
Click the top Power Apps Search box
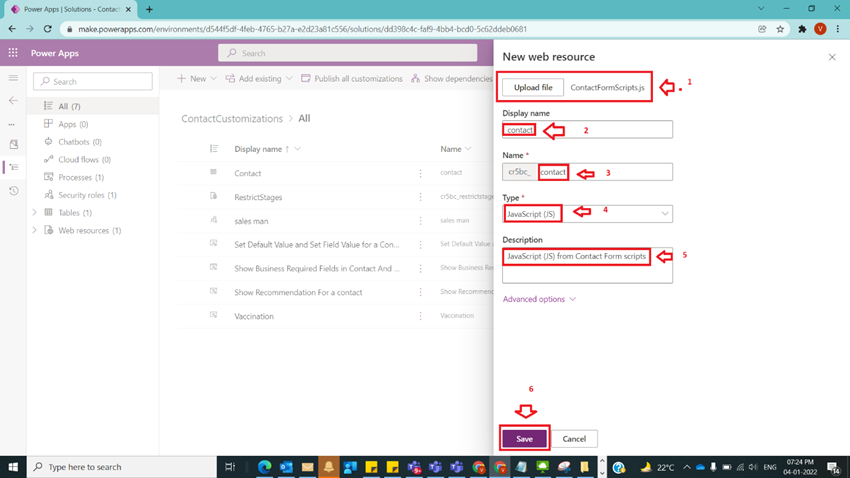coord(347,53)
